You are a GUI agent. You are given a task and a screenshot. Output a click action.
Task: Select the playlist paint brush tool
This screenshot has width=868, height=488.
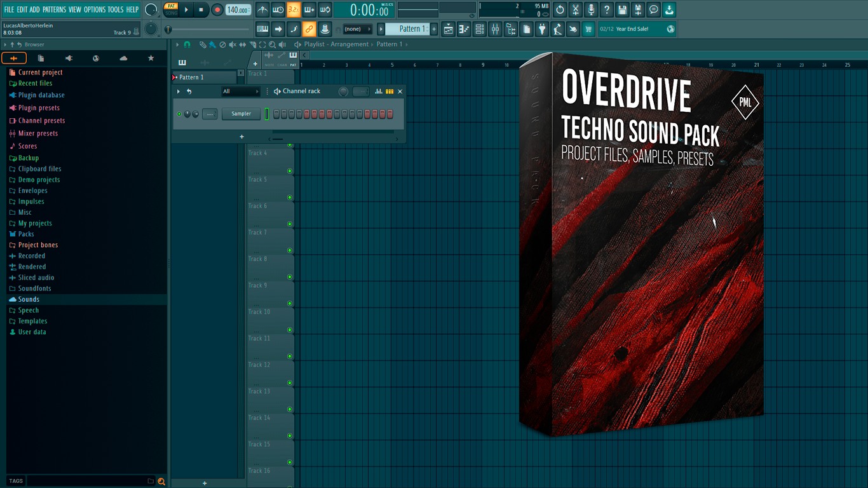click(x=212, y=44)
